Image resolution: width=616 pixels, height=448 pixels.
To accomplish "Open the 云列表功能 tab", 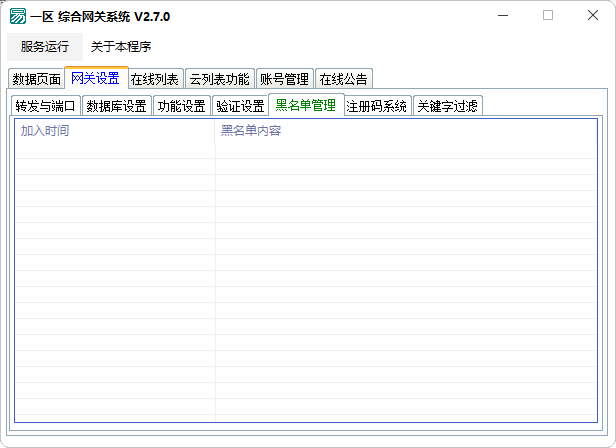I will (x=220, y=79).
